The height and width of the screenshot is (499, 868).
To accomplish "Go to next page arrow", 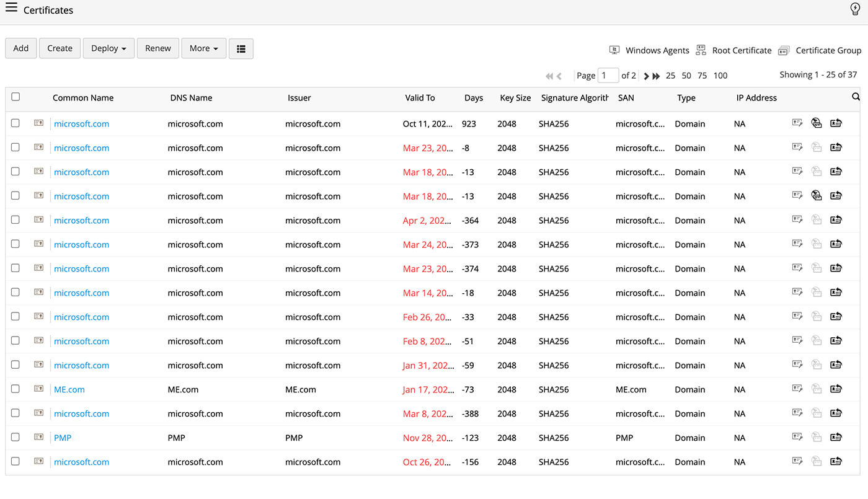I will click(646, 76).
